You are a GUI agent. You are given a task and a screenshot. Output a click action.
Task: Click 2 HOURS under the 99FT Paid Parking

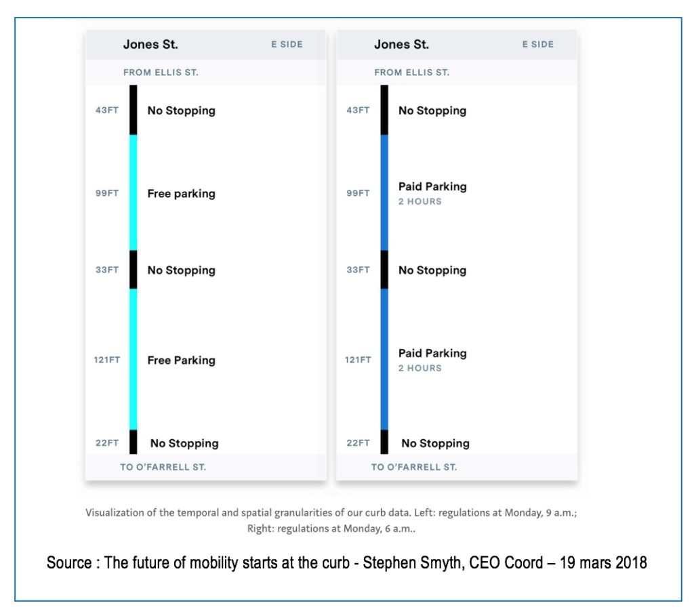pyautogui.click(x=420, y=201)
